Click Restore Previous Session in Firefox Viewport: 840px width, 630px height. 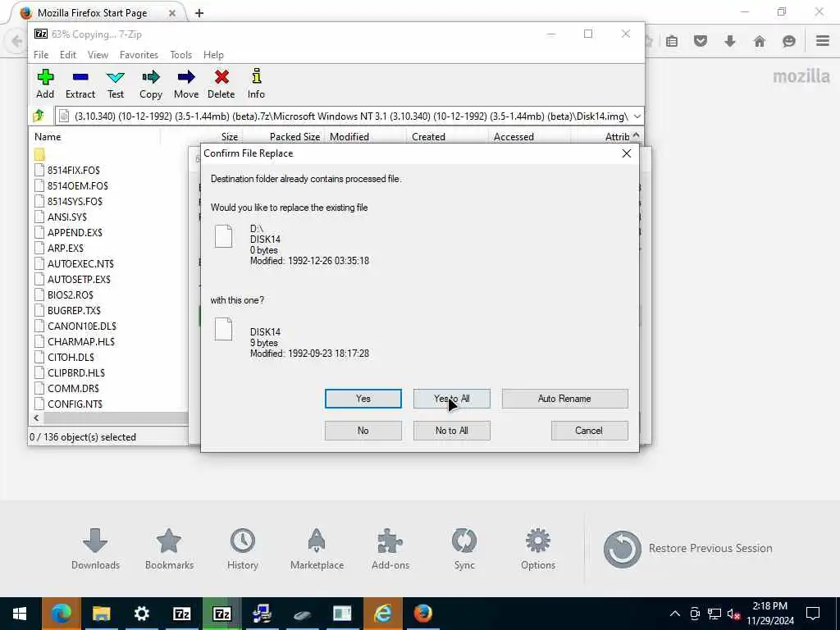pyautogui.click(x=688, y=549)
